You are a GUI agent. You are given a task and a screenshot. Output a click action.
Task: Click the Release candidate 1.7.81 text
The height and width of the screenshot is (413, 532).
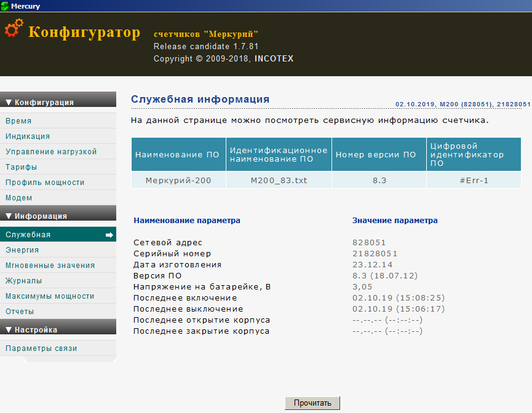click(x=206, y=47)
